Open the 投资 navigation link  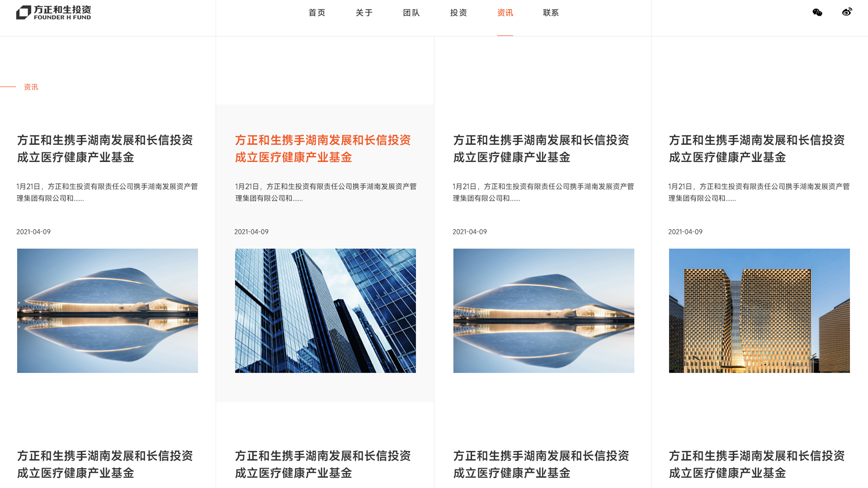coord(459,13)
